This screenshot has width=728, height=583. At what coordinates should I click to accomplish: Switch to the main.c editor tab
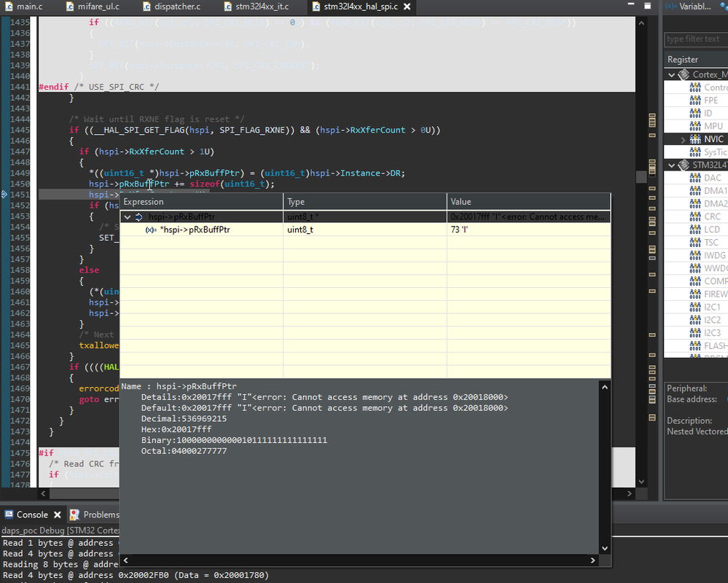coord(23,7)
